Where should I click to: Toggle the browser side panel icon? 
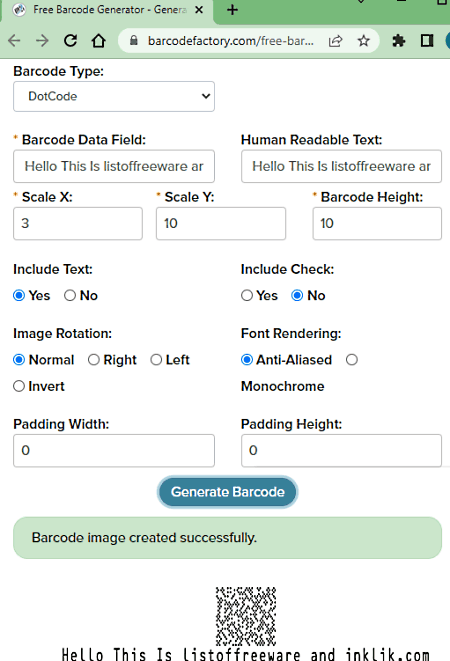pyautogui.click(x=427, y=41)
